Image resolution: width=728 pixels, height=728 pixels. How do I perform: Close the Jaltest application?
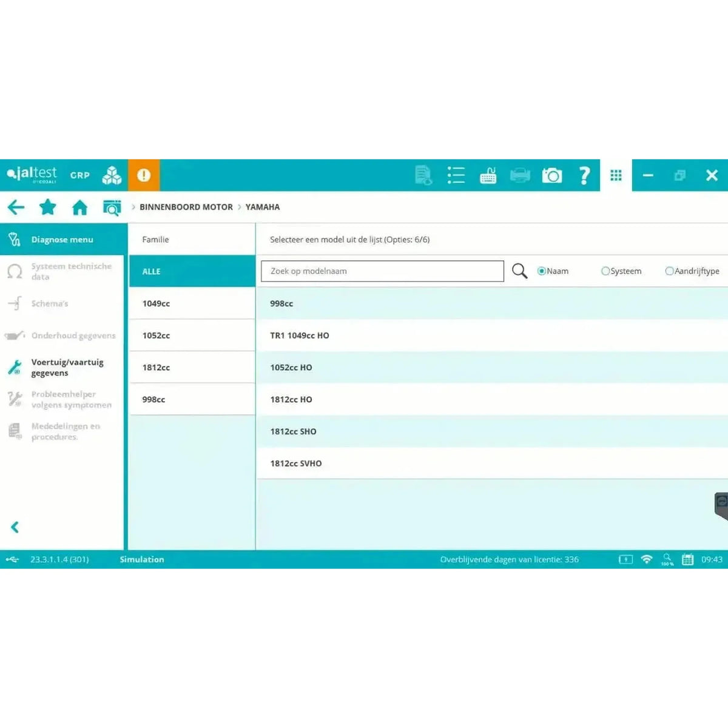click(x=712, y=175)
